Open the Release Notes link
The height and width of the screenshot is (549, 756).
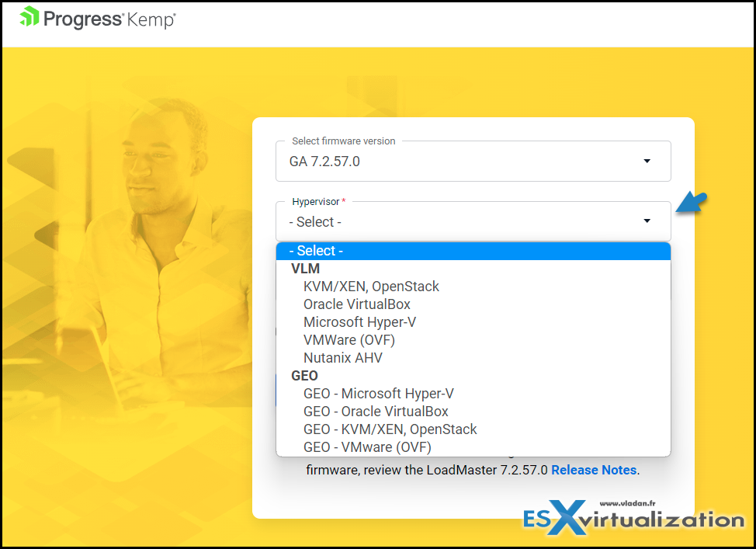click(x=594, y=470)
